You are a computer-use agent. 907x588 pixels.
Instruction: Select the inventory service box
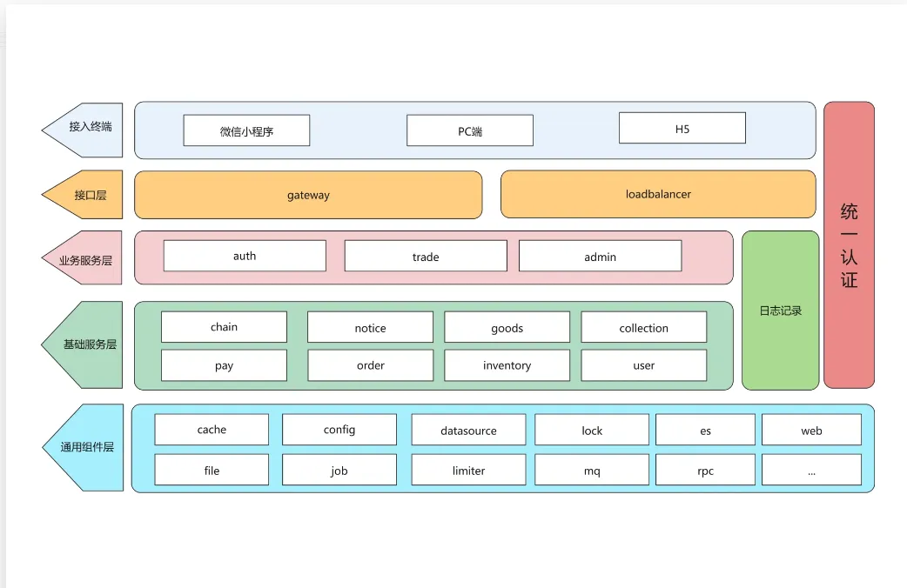click(507, 365)
